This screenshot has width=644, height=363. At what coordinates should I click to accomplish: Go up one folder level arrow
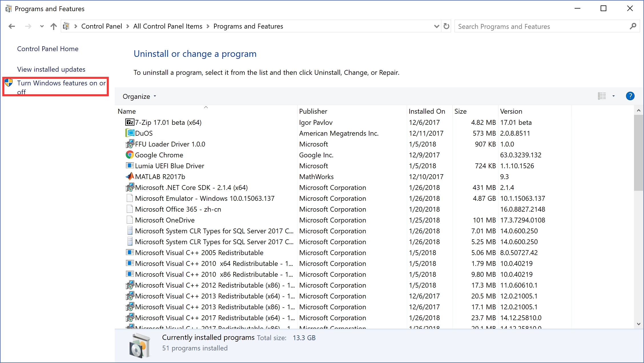(x=53, y=26)
